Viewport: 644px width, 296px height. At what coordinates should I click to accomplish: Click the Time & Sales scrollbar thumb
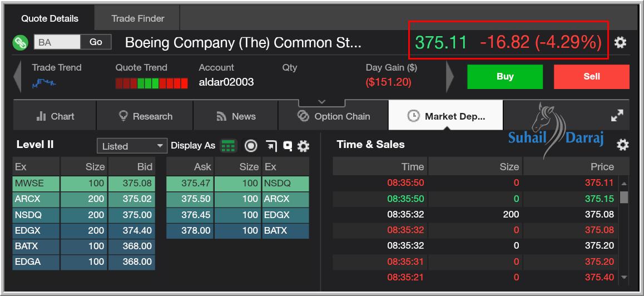624,197
